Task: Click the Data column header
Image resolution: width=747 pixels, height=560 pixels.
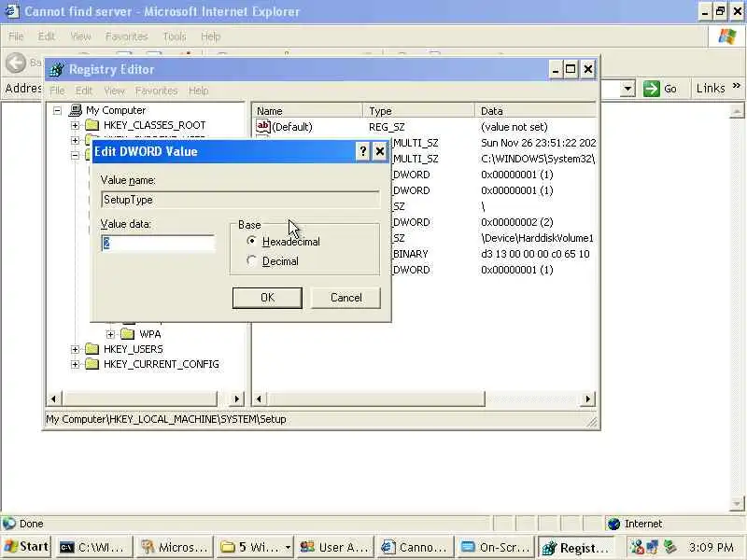Action: 536,111
